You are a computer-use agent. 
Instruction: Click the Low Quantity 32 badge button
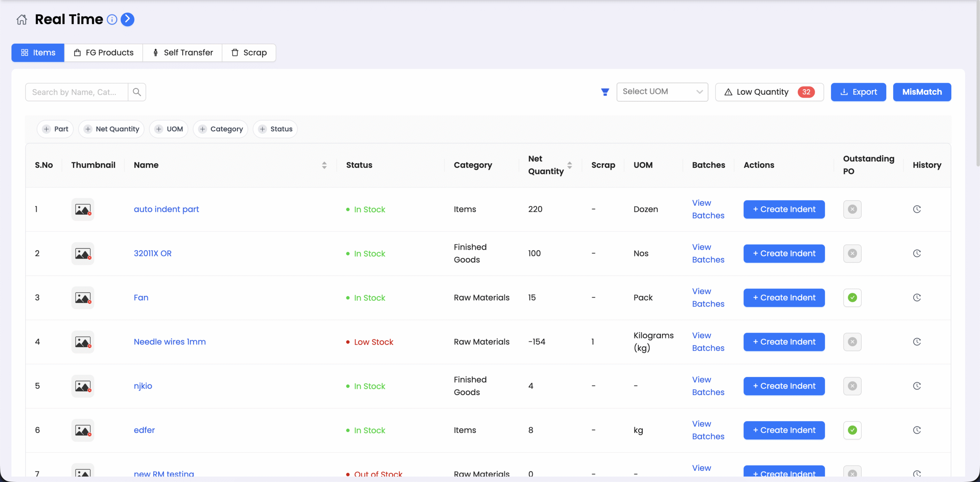coord(769,92)
